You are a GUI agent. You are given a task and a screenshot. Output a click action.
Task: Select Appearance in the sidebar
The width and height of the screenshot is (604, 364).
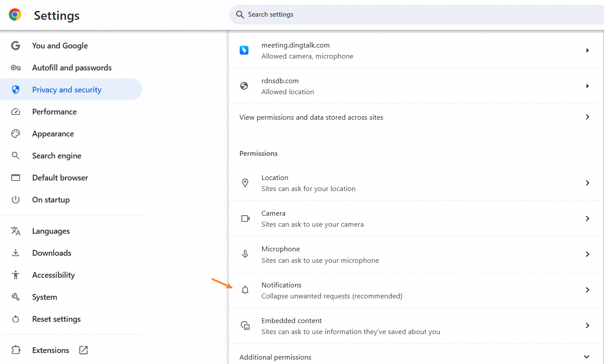pos(53,134)
